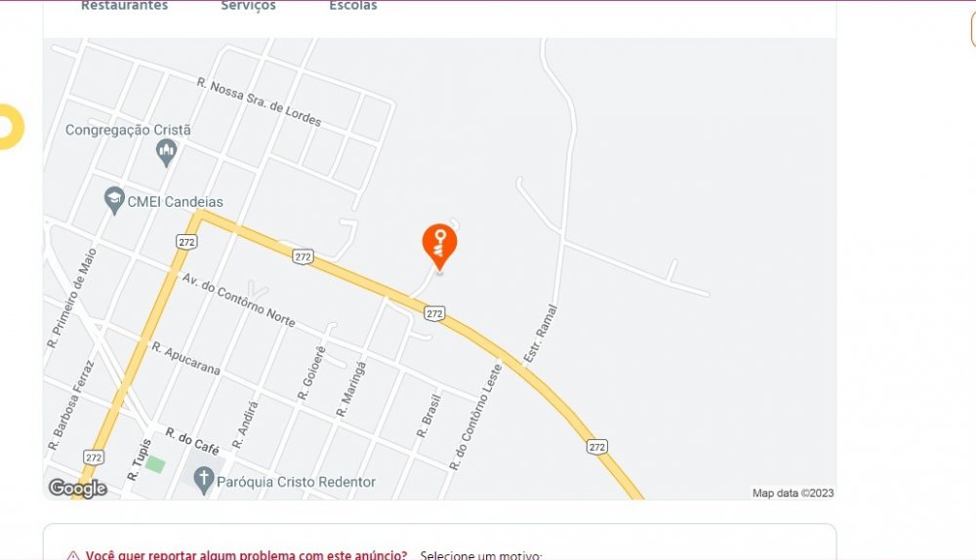Click the Av. do Contôrno Norte street label

tap(238, 300)
